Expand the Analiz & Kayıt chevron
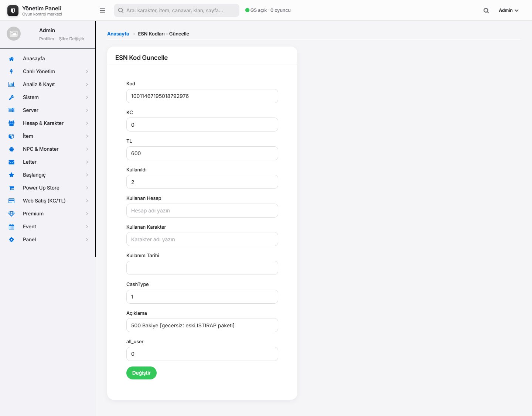 point(87,85)
